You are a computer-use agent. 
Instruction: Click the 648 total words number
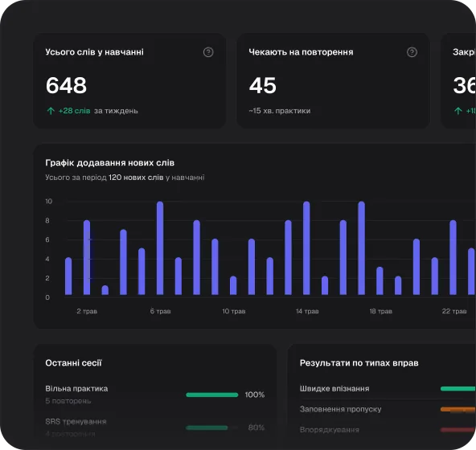click(x=66, y=85)
